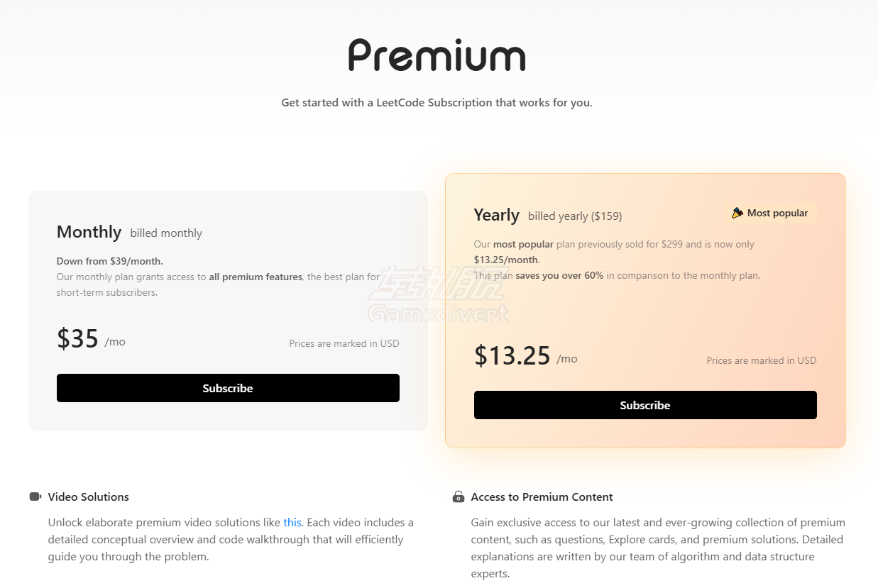Click "Down from $39/month." text
Screen dimensions: 878x588
click(x=110, y=261)
